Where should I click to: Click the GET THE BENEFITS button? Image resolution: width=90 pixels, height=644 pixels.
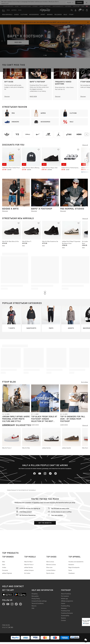45,523
